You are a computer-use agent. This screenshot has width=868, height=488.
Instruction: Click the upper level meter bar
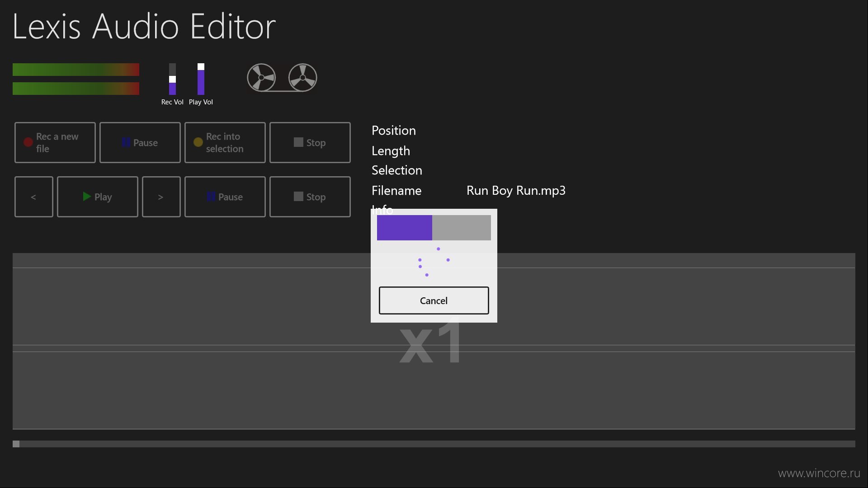click(x=76, y=70)
